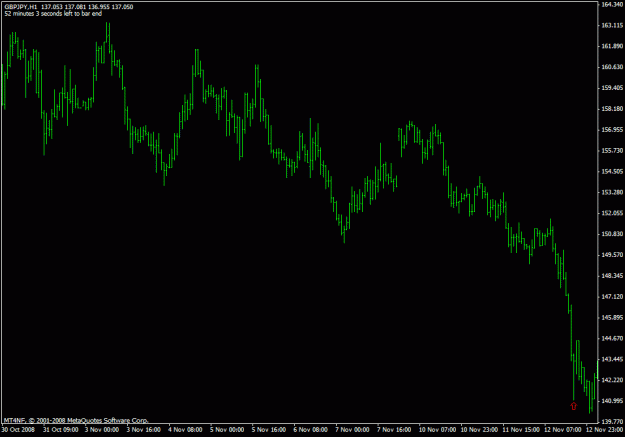Click the '4 Nov 08:00' time axis label
The height and width of the screenshot is (437, 625).
tap(185, 430)
